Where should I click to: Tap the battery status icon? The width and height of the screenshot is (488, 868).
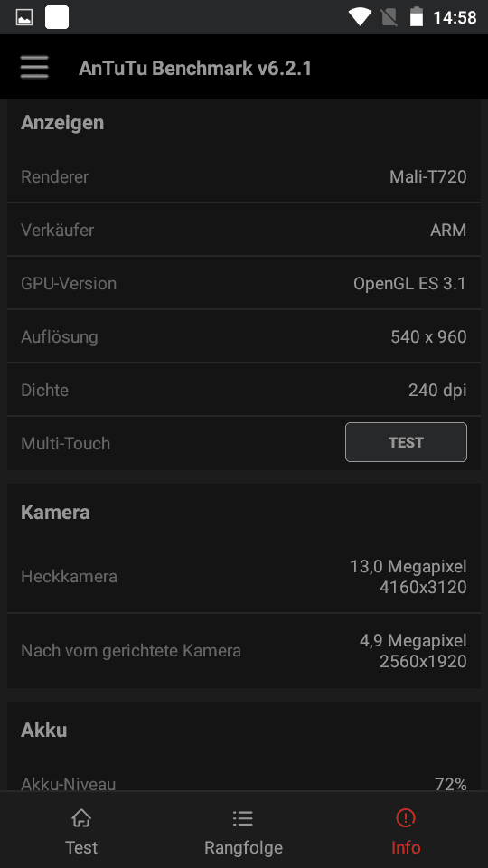coord(416,17)
